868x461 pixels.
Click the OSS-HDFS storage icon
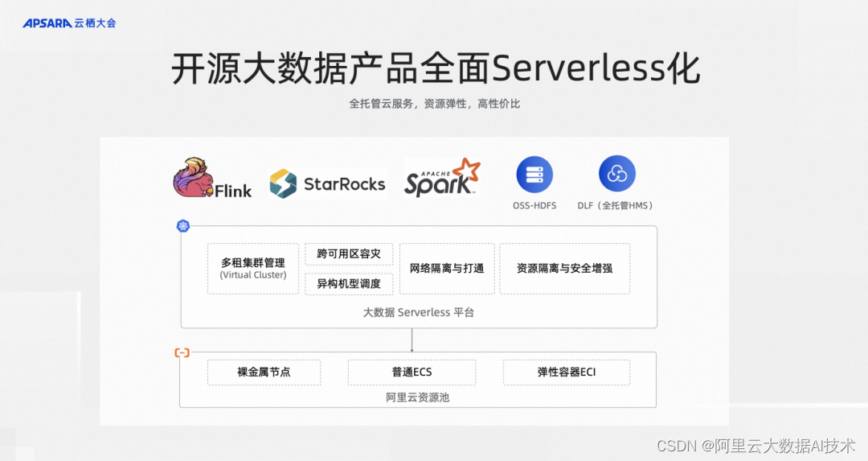534,174
